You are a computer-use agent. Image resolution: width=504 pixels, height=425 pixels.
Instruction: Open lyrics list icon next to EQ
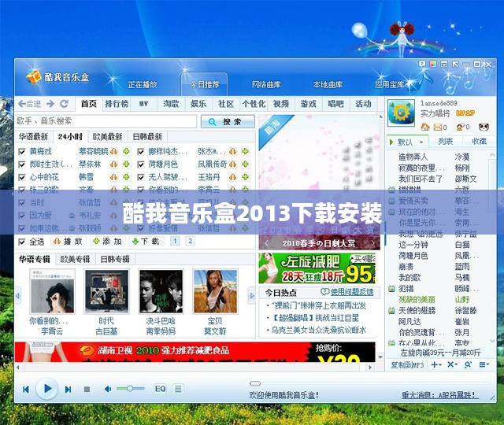(178, 389)
